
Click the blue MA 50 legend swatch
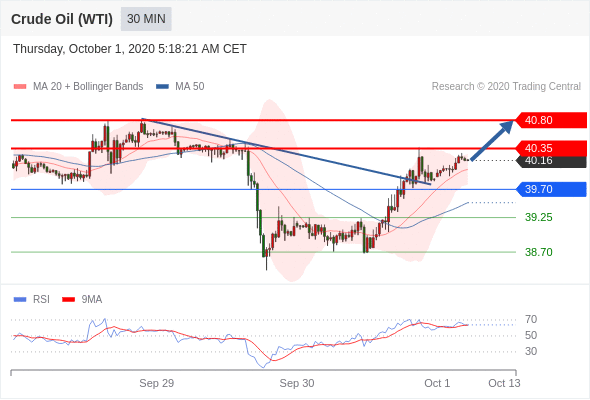(x=162, y=87)
